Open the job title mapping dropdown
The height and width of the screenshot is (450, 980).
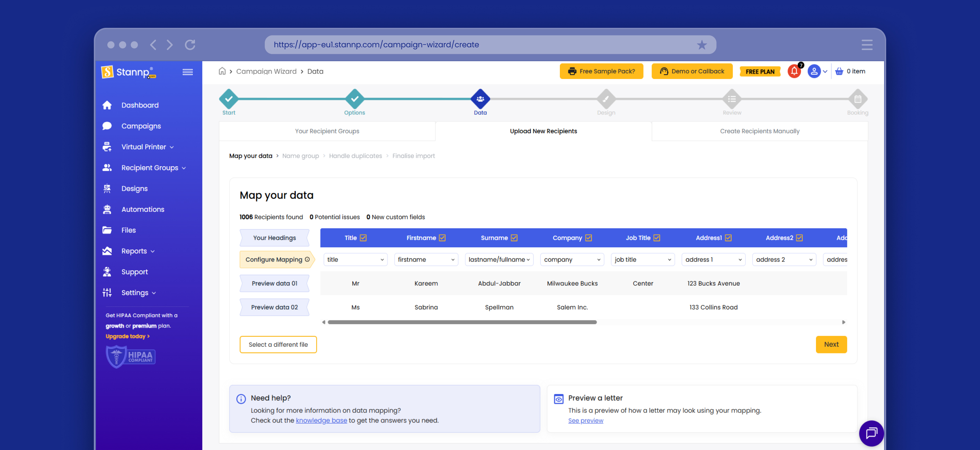point(643,259)
